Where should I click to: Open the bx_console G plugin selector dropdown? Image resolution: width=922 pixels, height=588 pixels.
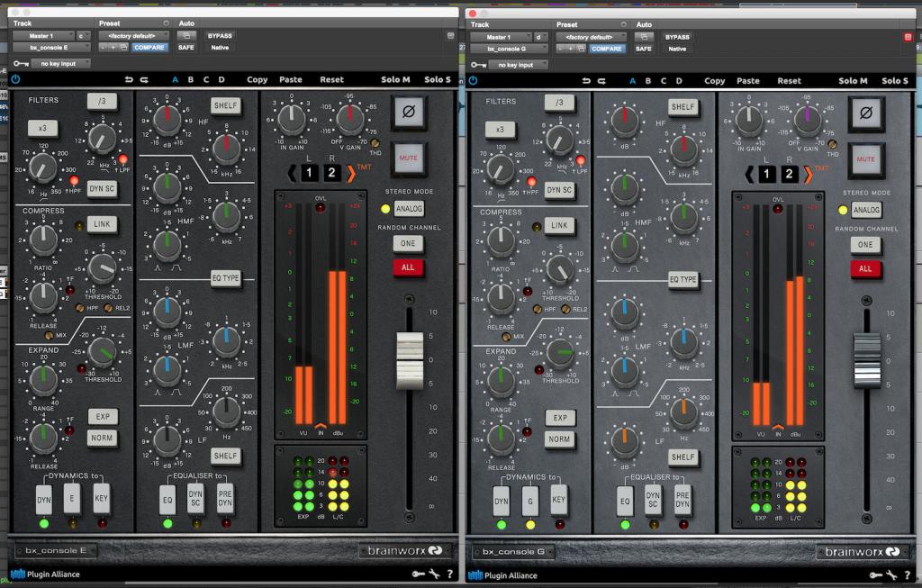[509, 49]
